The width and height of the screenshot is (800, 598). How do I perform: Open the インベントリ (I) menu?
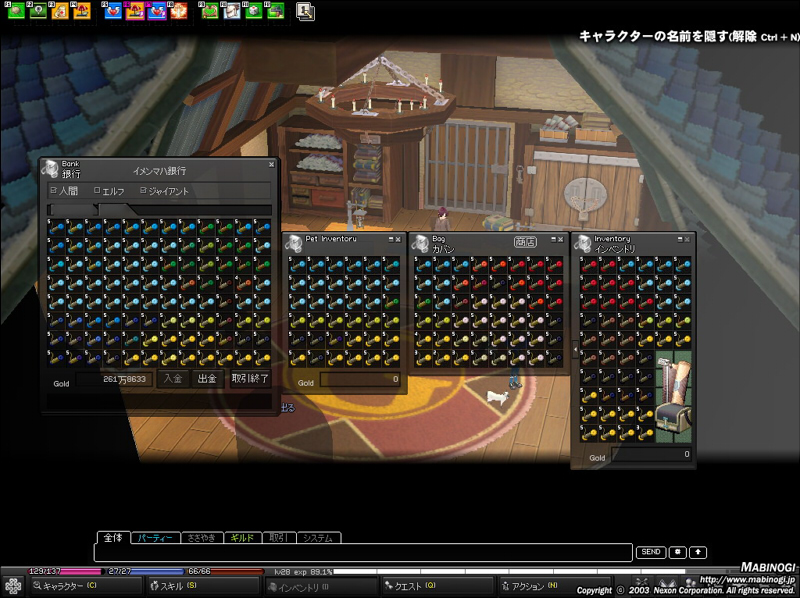pos(321,587)
